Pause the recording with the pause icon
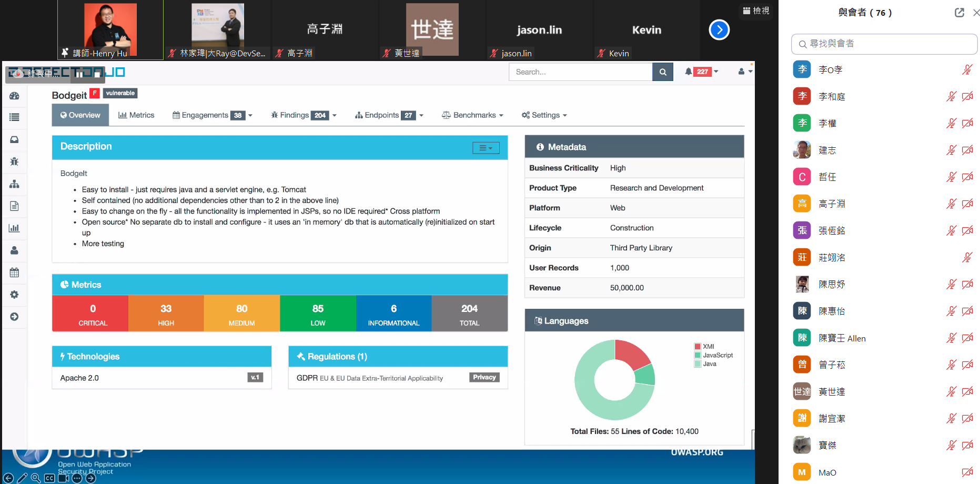This screenshot has width=980, height=484. point(79,74)
